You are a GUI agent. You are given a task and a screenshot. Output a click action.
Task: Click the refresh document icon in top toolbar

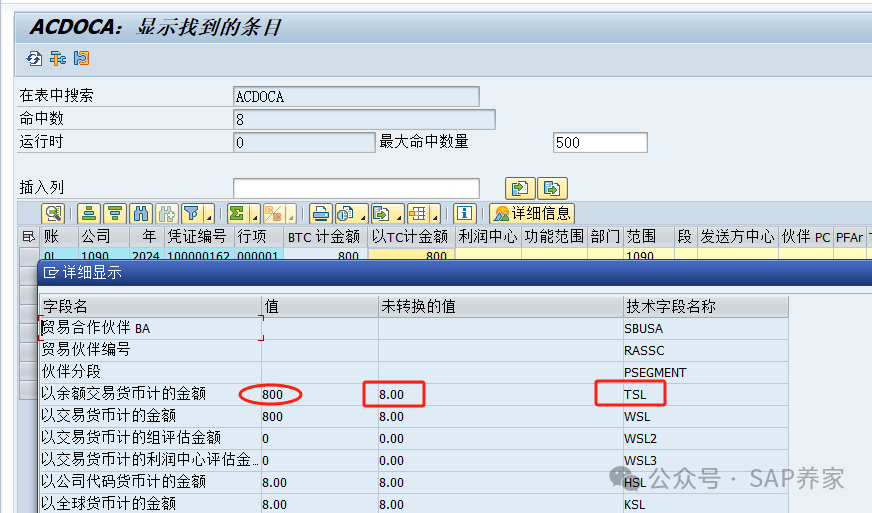coord(34,58)
